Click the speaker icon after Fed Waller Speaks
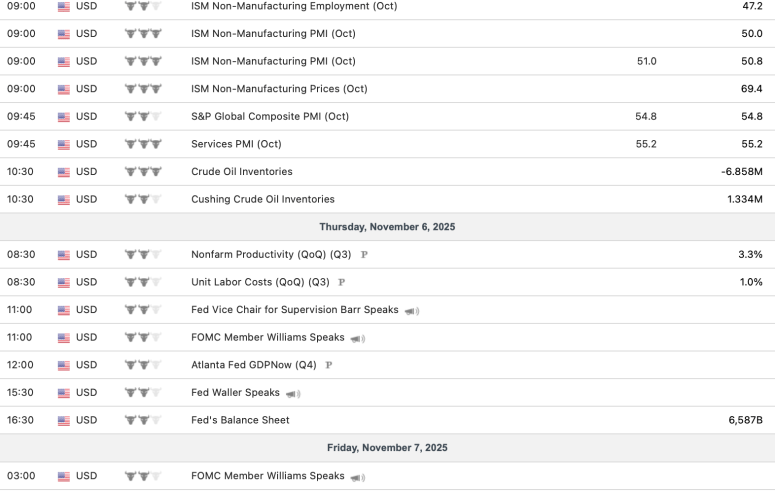 point(293,394)
